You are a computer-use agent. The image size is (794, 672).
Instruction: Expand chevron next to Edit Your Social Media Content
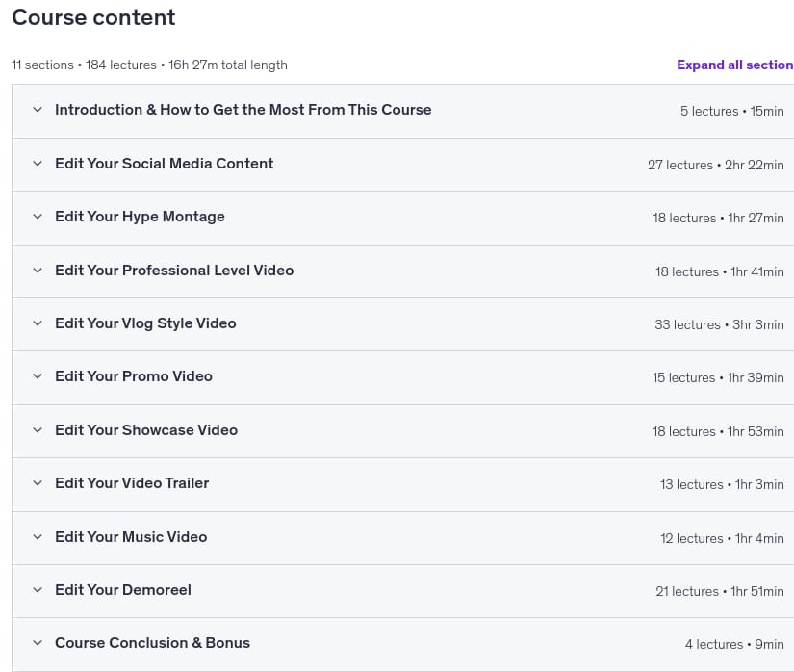point(38,163)
